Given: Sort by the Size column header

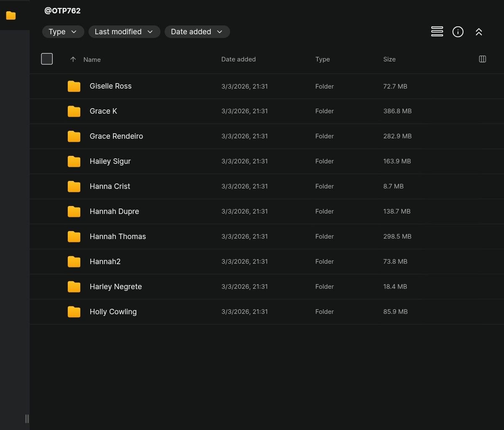Looking at the screenshot, I should (389, 59).
